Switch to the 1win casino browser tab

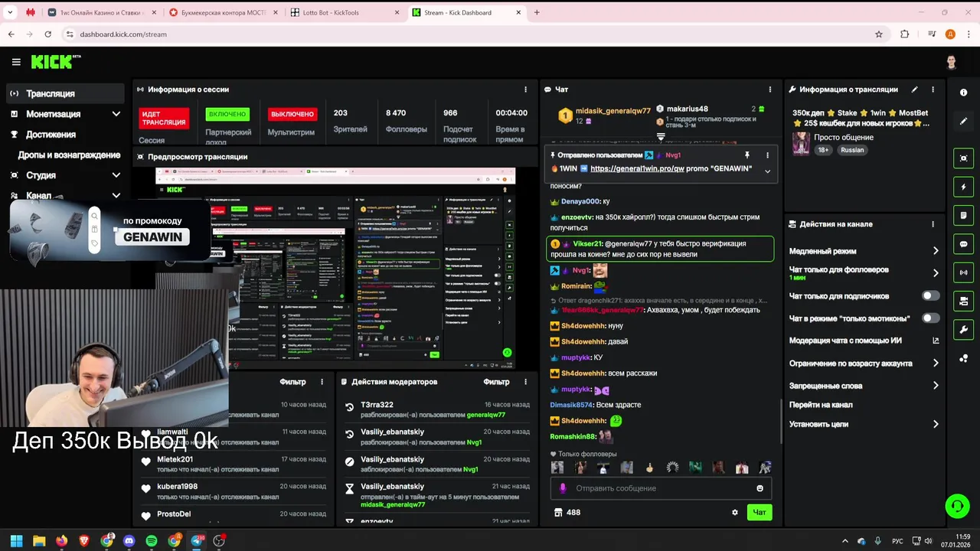101,12
